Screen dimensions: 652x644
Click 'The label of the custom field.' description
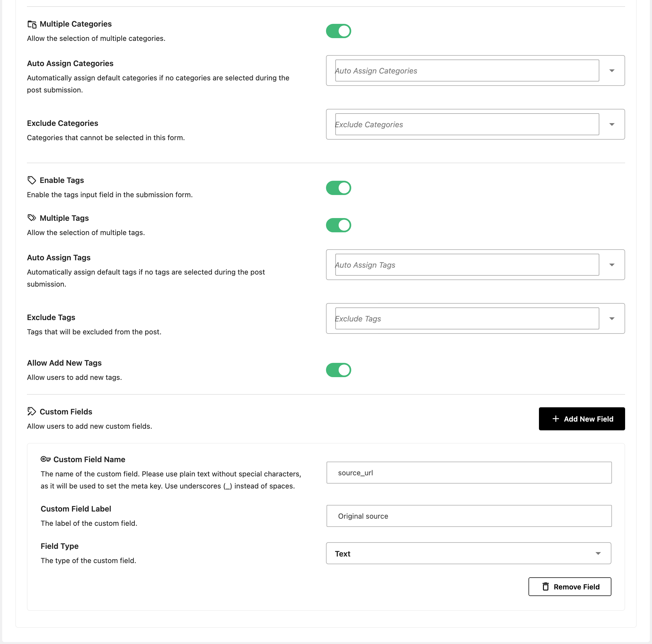[89, 523]
